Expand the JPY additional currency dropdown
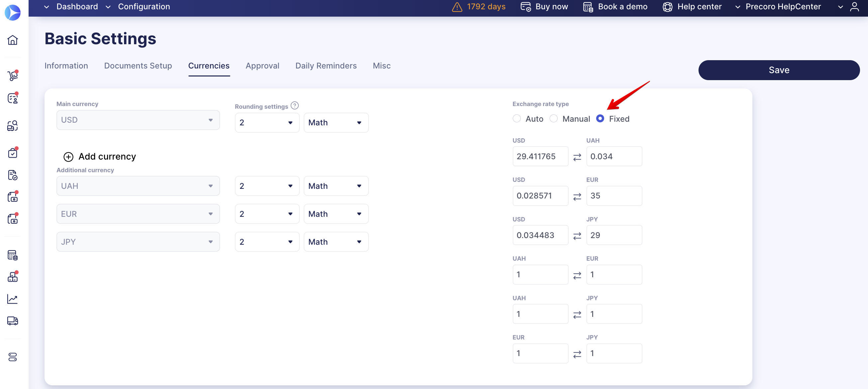868x389 pixels. coord(138,241)
